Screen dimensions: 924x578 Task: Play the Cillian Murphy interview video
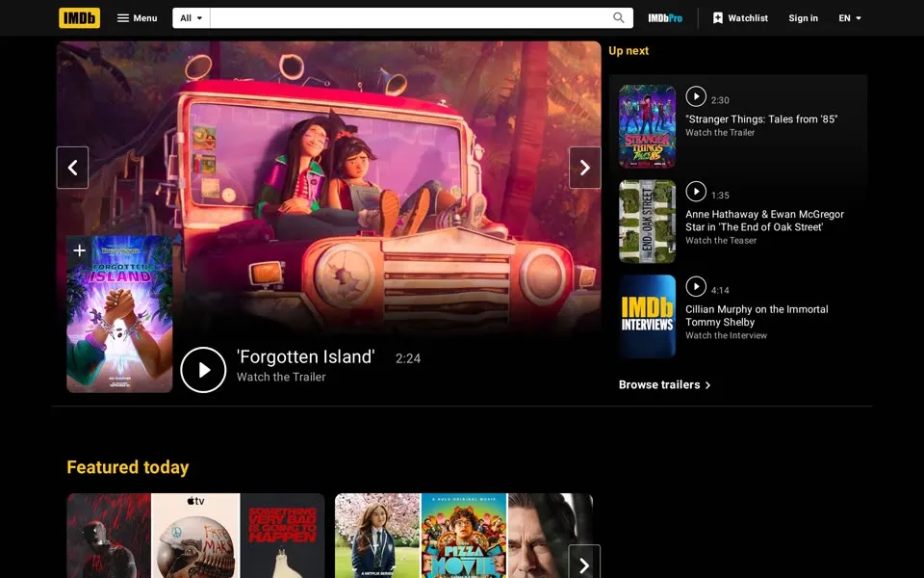tap(696, 287)
